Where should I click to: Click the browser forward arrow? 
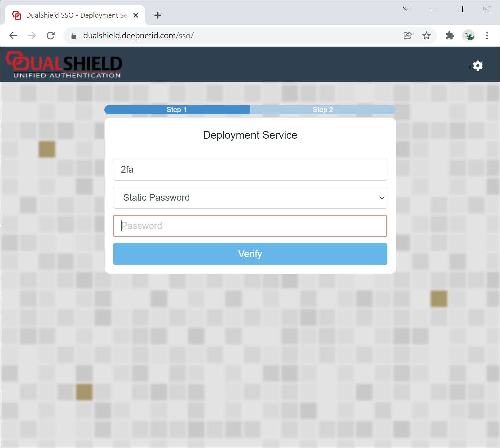click(32, 36)
